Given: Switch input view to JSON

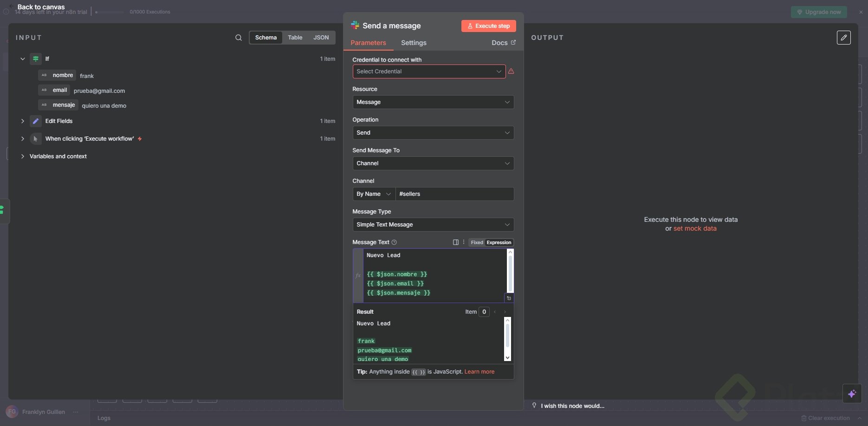Looking at the screenshot, I should tap(321, 38).
